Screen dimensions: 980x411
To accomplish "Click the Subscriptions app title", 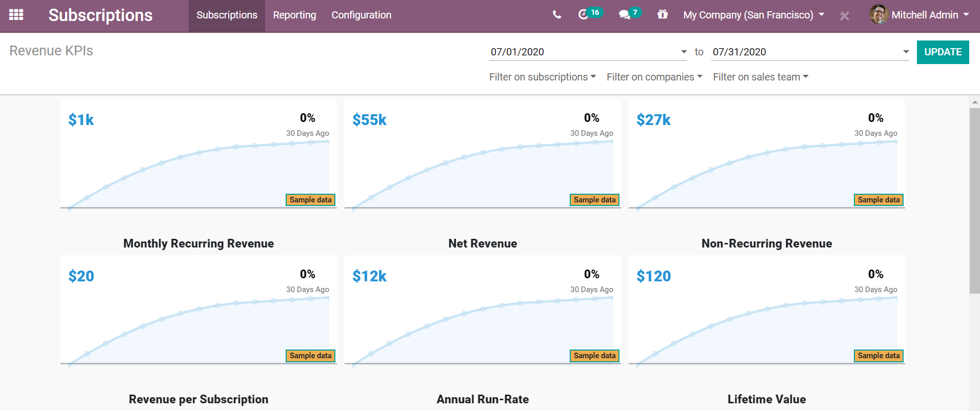I will 101,15.
